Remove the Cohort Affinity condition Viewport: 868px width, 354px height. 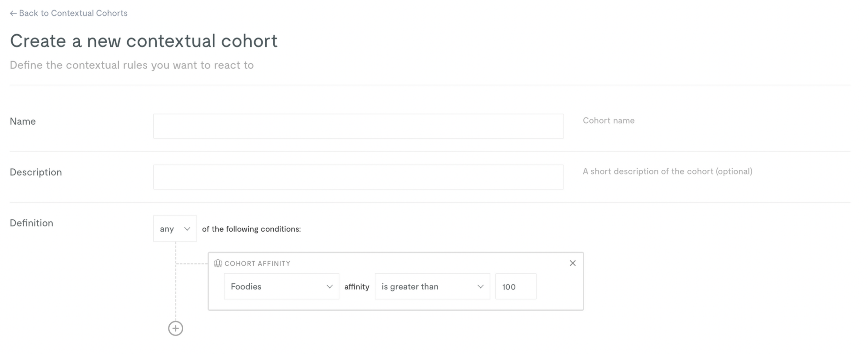tap(573, 263)
